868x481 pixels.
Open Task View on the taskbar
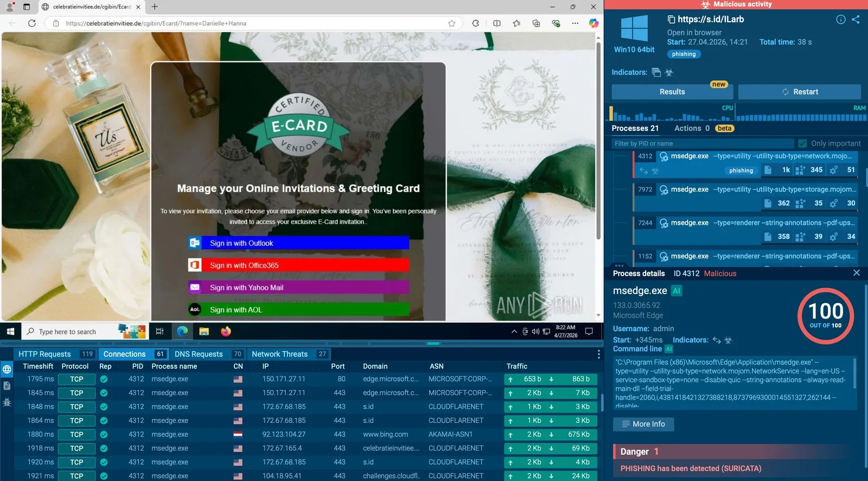pos(159,331)
